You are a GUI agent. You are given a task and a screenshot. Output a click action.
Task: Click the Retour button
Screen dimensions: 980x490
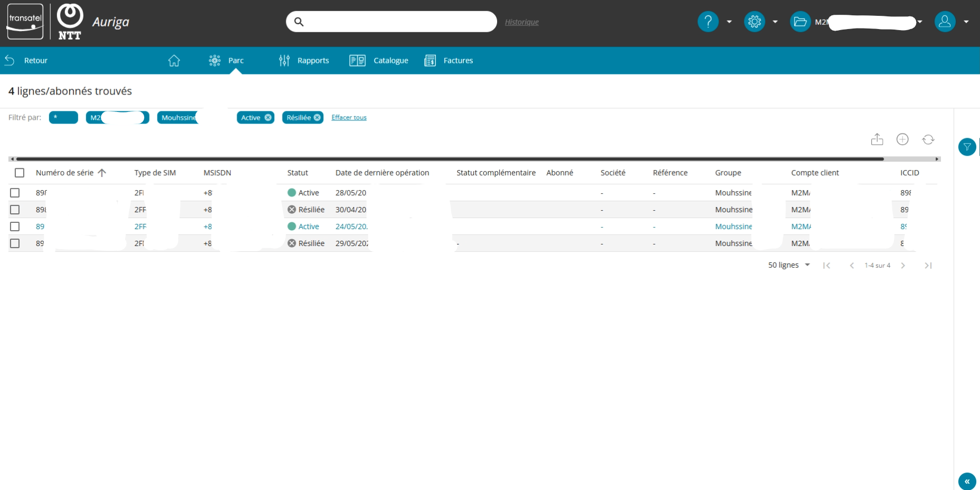coord(26,61)
